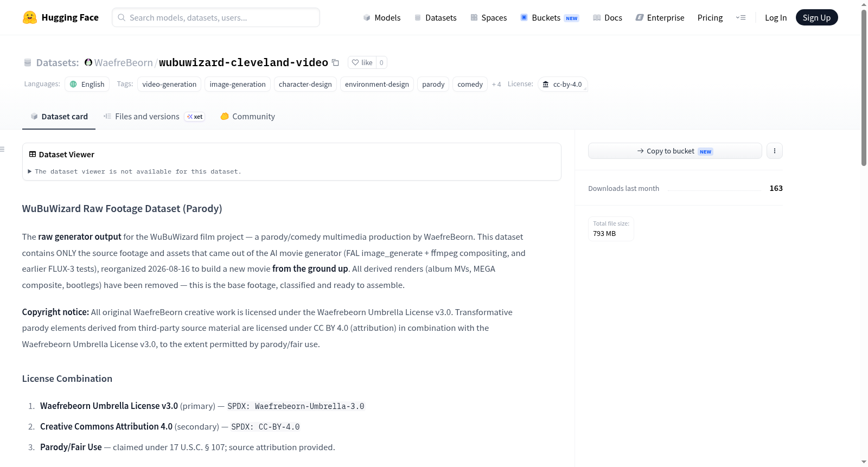Click the cc-by-4.0 license tag
This screenshot has height=467, width=868.
pos(563,84)
